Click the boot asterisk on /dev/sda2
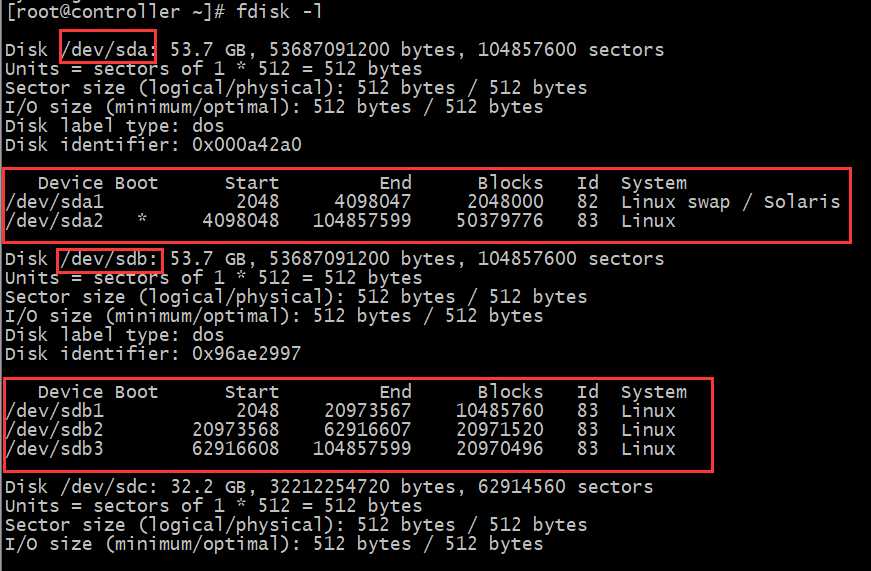 coord(142,221)
